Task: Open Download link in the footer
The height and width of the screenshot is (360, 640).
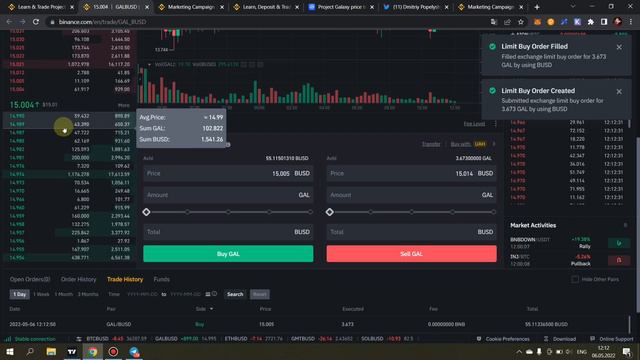Action: [564, 339]
